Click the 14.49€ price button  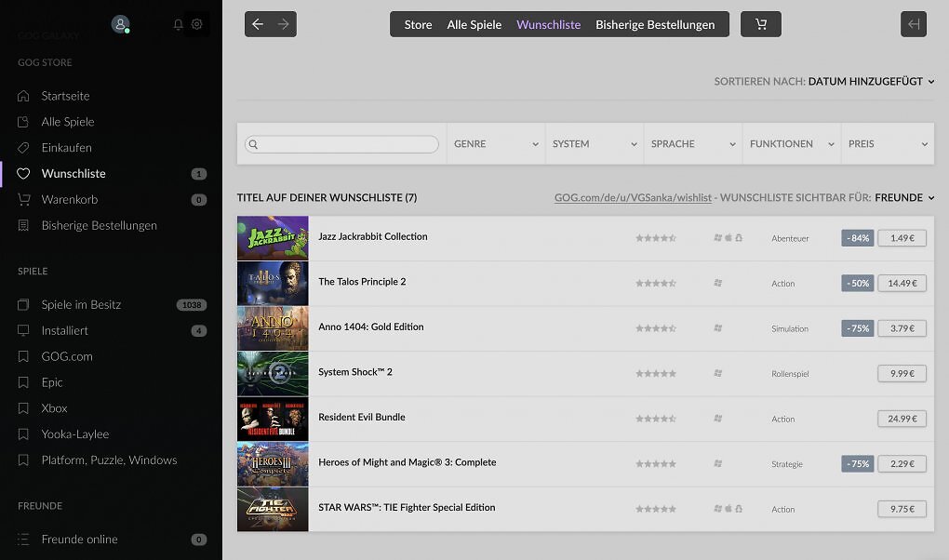tap(902, 283)
